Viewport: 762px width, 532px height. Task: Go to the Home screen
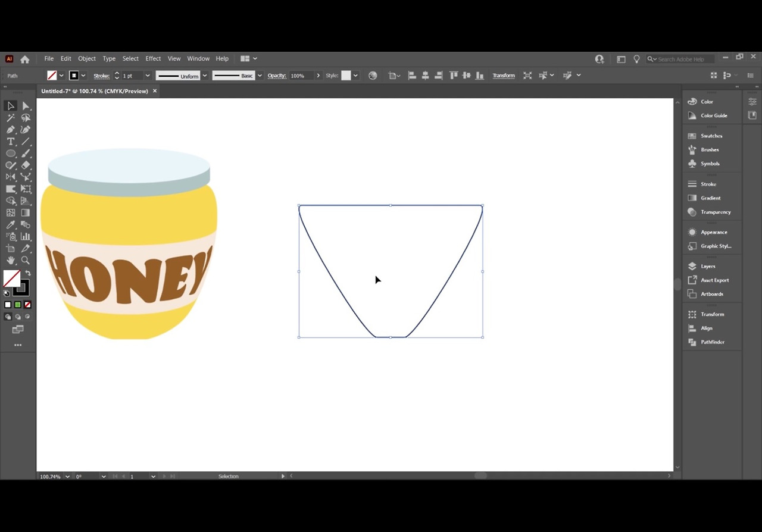pyautogui.click(x=25, y=59)
